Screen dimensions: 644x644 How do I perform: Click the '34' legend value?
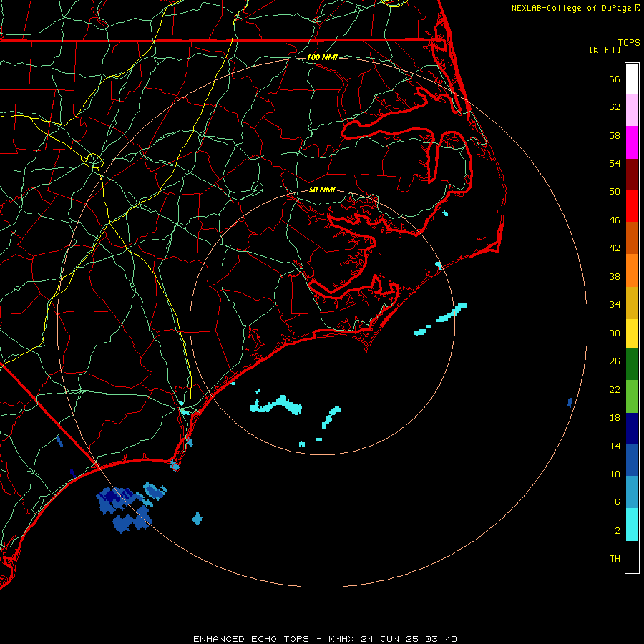pyautogui.click(x=615, y=305)
